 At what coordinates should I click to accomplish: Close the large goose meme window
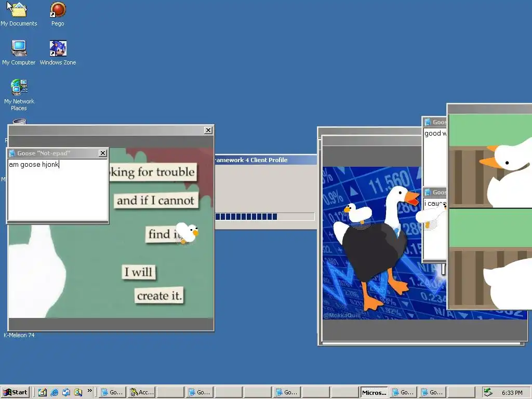(x=208, y=130)
